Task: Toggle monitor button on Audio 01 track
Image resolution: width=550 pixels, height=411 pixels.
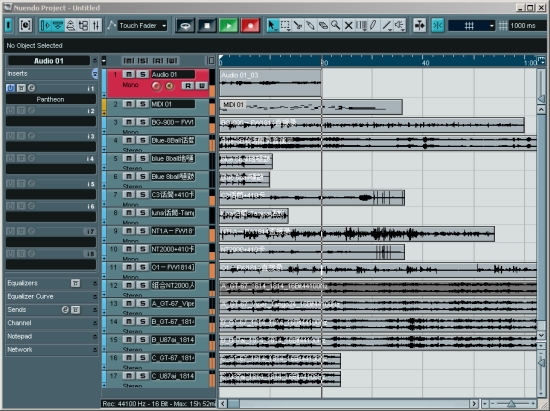Action: pyautogui.click(x=169, y=86)
